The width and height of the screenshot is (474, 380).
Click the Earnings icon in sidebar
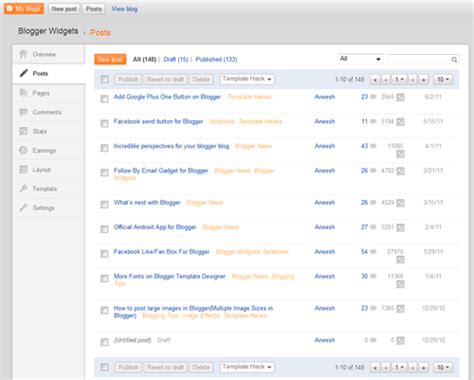pos(23,150)
